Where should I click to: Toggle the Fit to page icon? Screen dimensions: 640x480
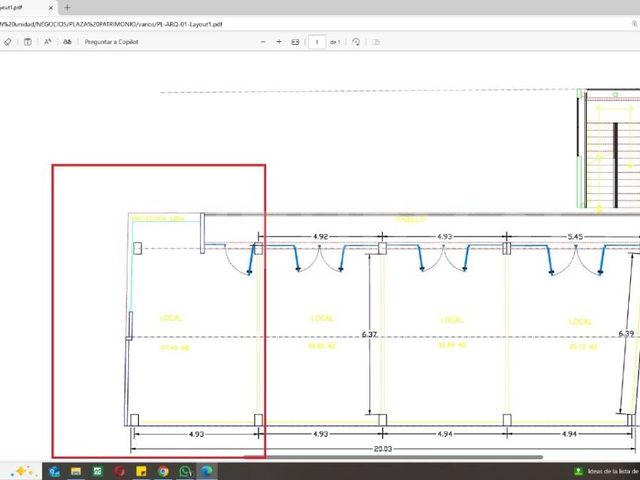coord(295,42)
